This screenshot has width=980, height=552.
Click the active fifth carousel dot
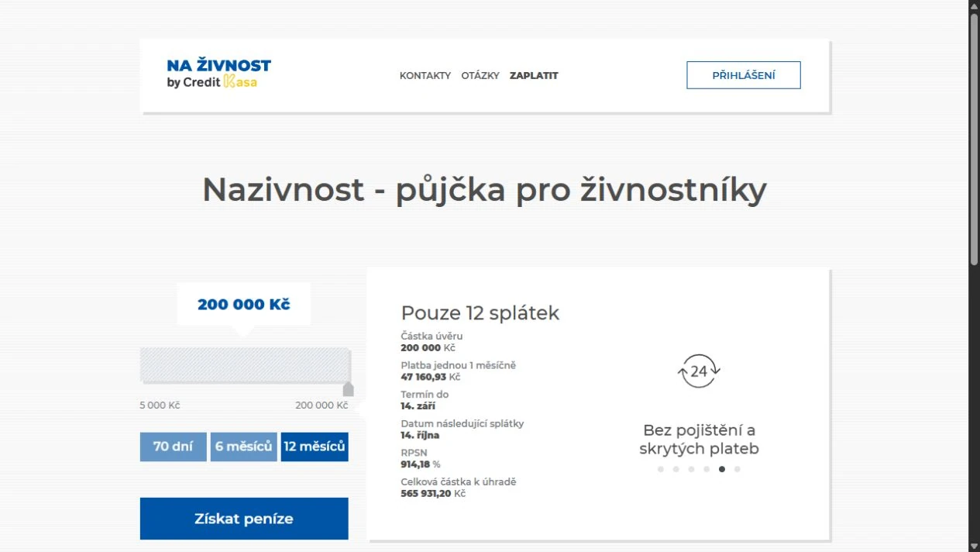722,469
